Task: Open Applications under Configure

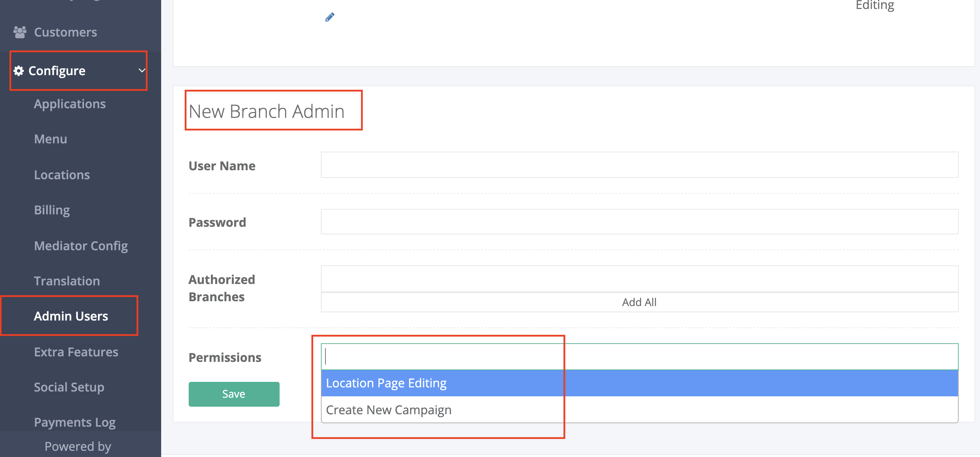Action: (70, 104)
